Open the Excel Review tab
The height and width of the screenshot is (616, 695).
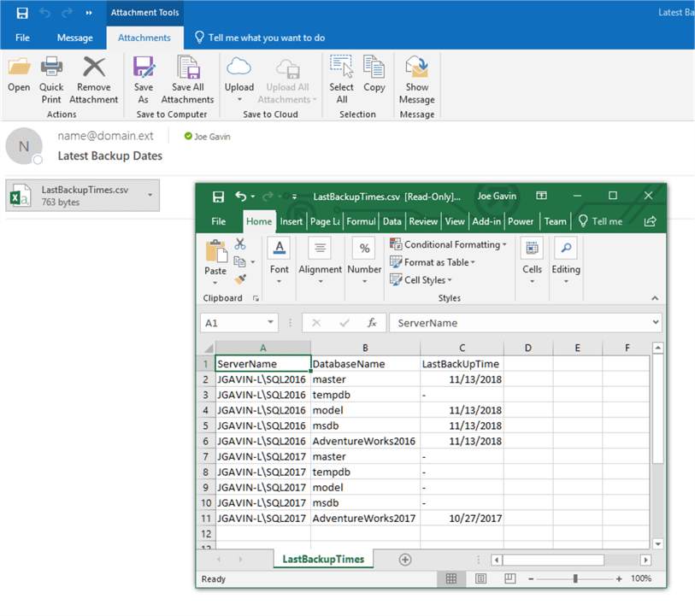[423, 221]
